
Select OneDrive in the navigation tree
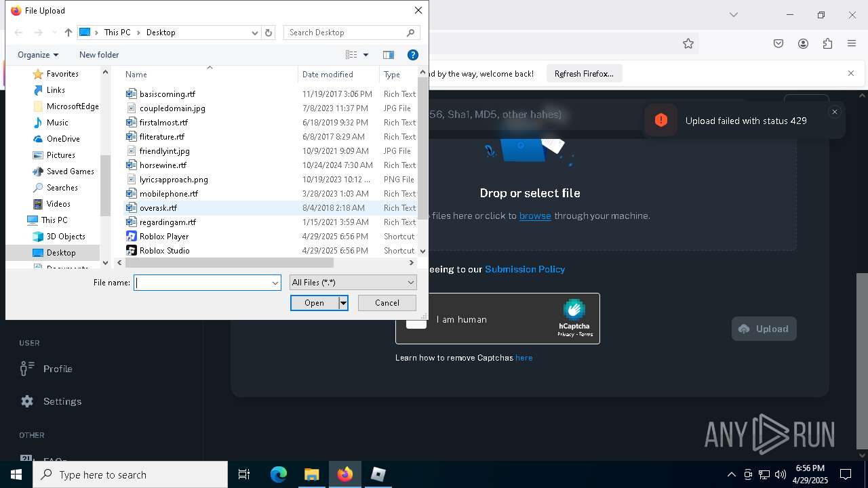point(63,139)
